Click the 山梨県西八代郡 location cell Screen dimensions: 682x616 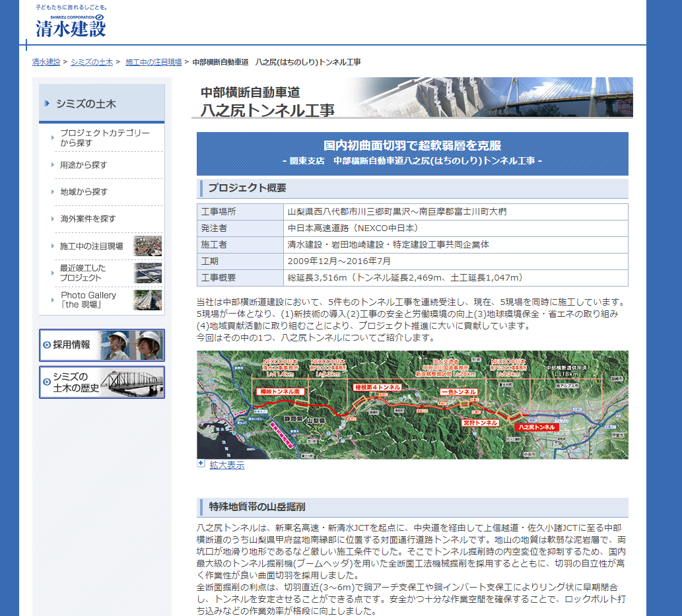(456, 212)
